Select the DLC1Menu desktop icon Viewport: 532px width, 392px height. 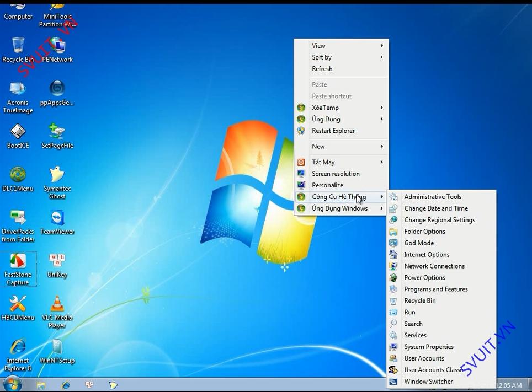click(x=18, y=179)
